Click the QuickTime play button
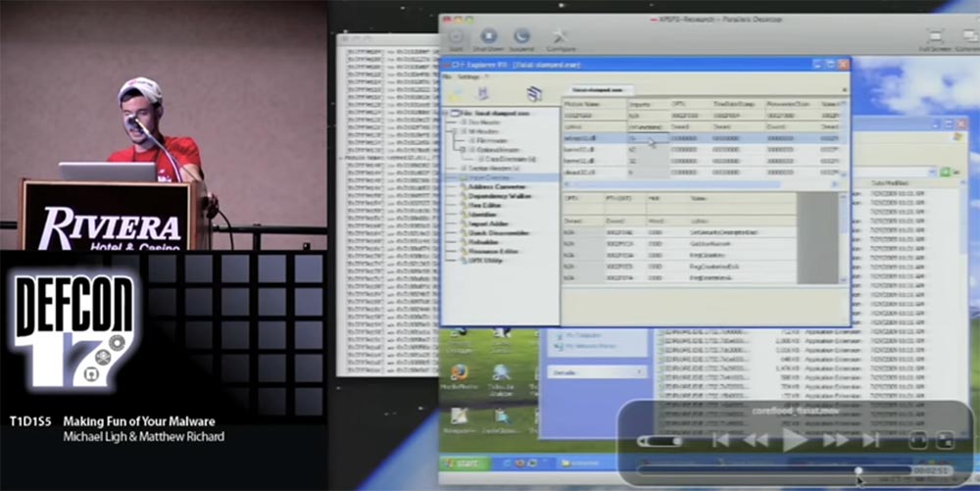The width and height of the screenshot is (980, 491). pos(795,440)
